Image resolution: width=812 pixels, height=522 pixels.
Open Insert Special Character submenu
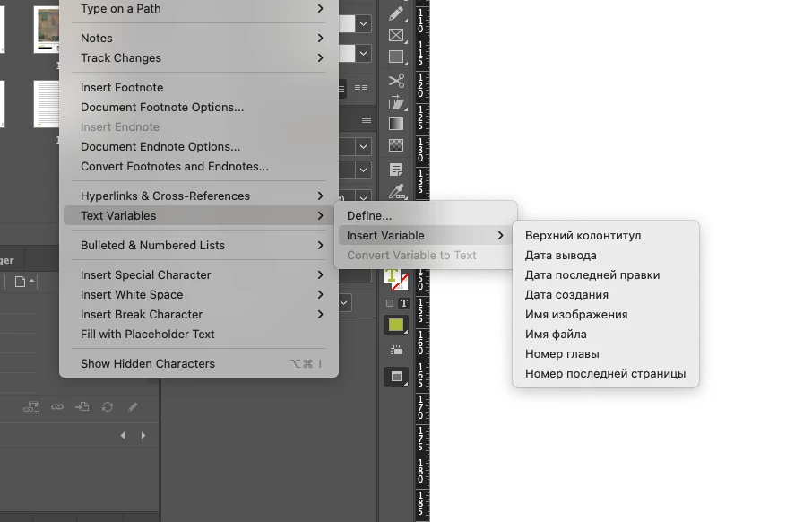click(199, 274)
